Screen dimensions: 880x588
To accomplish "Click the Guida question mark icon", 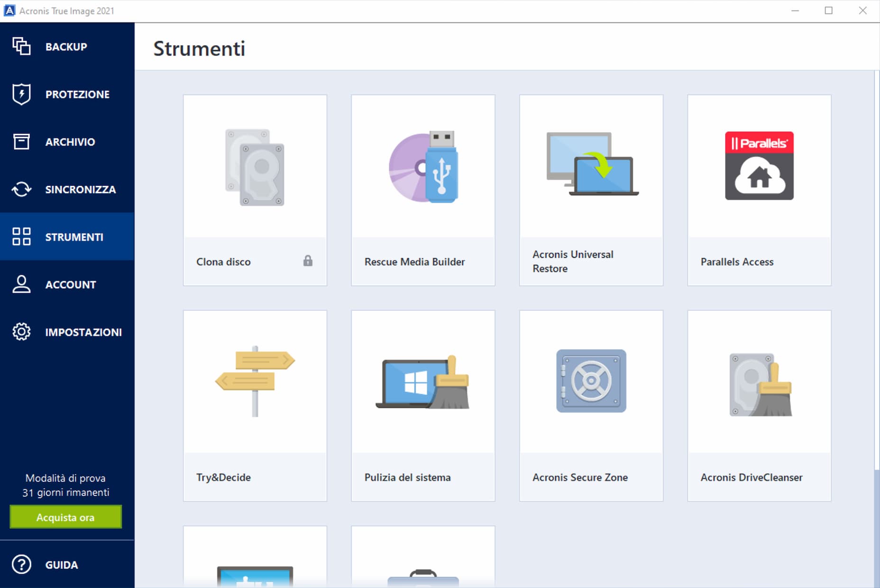I will pos(21,564).
